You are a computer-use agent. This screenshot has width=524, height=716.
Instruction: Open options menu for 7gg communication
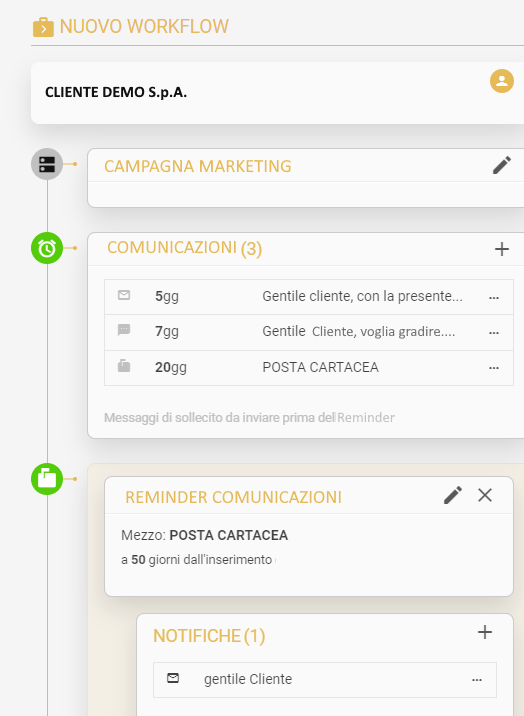coord(493,333)
